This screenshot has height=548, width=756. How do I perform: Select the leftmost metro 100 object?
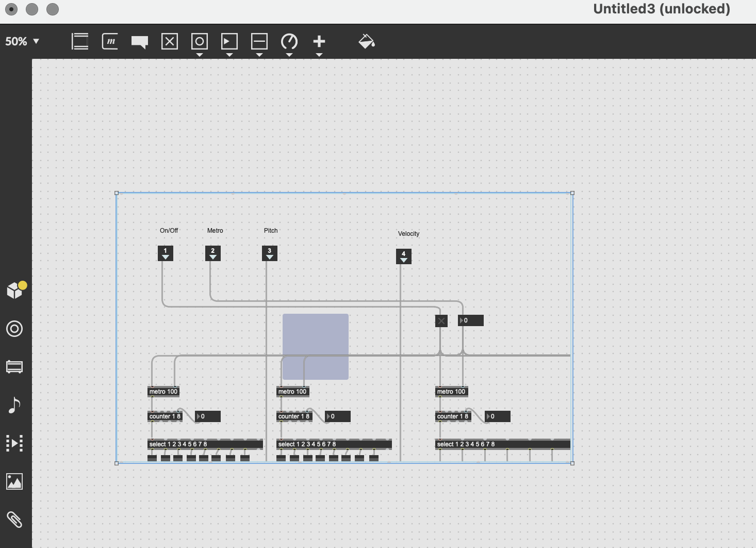(x=163, y=392)
